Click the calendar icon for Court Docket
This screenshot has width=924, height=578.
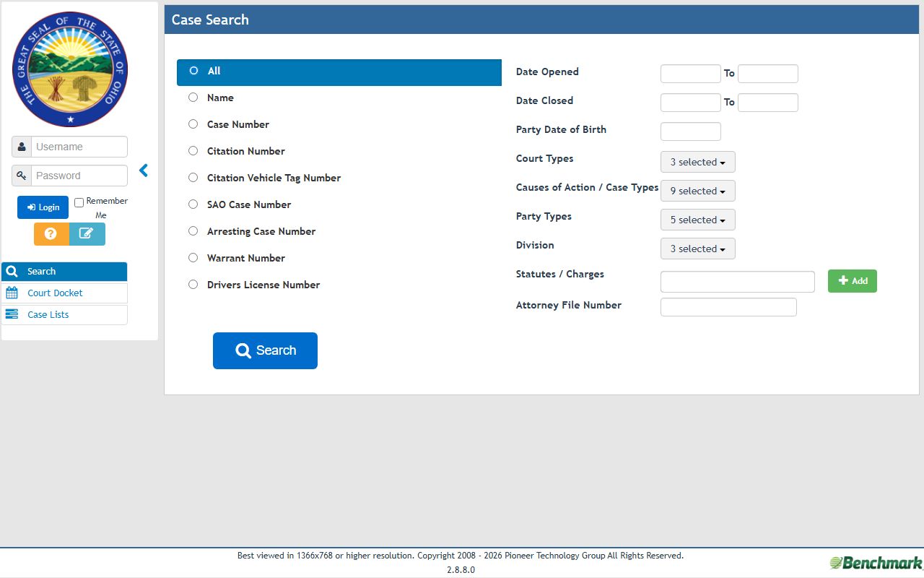pyautogui.click(x=12, y=293)
